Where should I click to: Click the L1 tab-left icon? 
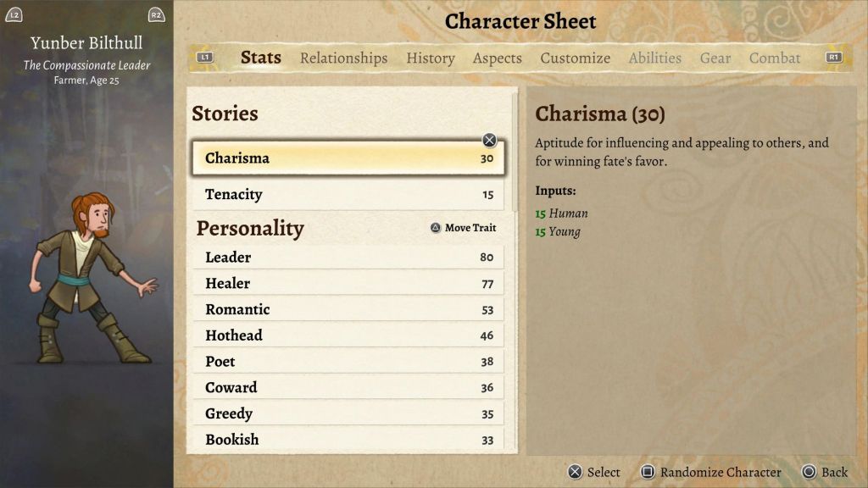click(x=204, y=58)
